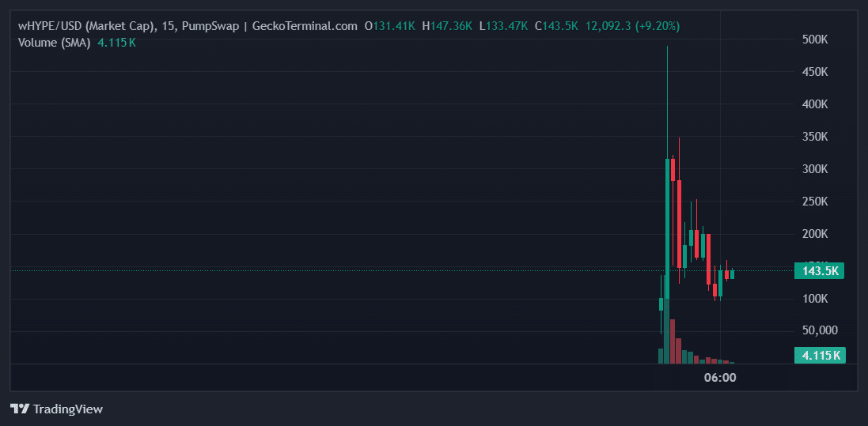Click the 500K price axis label

click(x=815, y=40)
